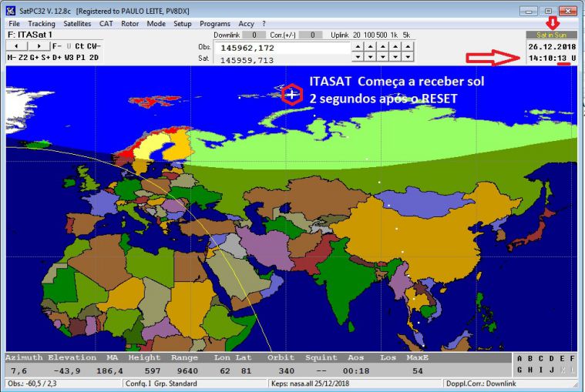585x392 pixels.
Task: Click the M- control in the toolbar
Action: (12, 58)
